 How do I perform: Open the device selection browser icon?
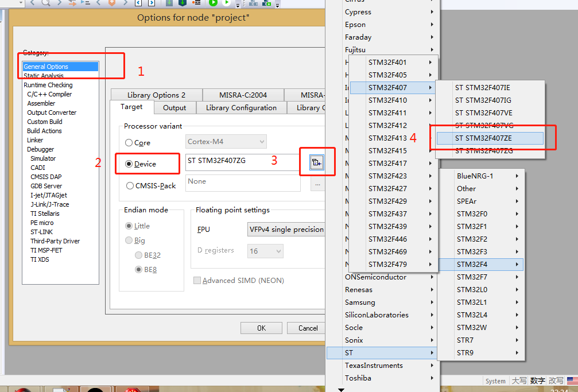[317, 162]
